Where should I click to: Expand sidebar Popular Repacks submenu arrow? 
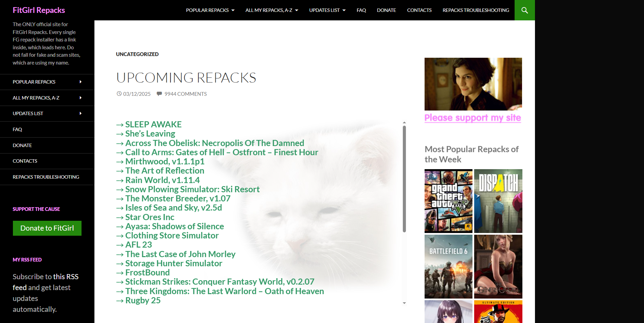(x=80, y=82)
